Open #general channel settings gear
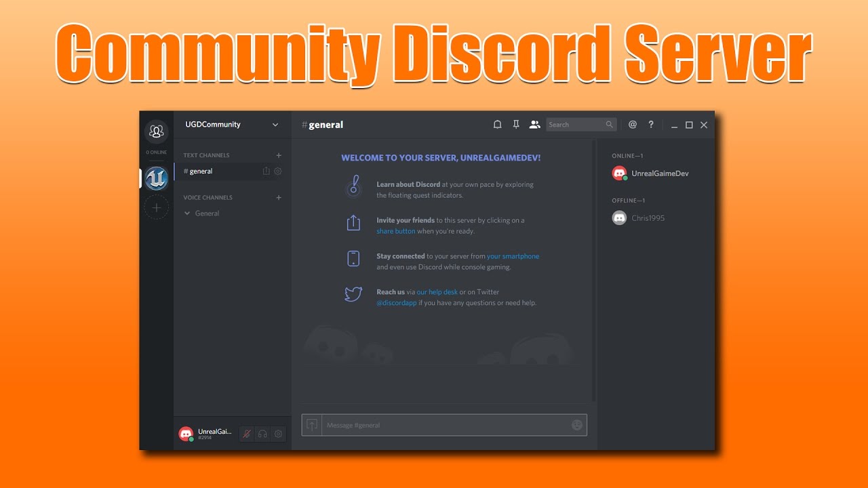The width and height of the screenshot is (868, 488). point(277,171)
